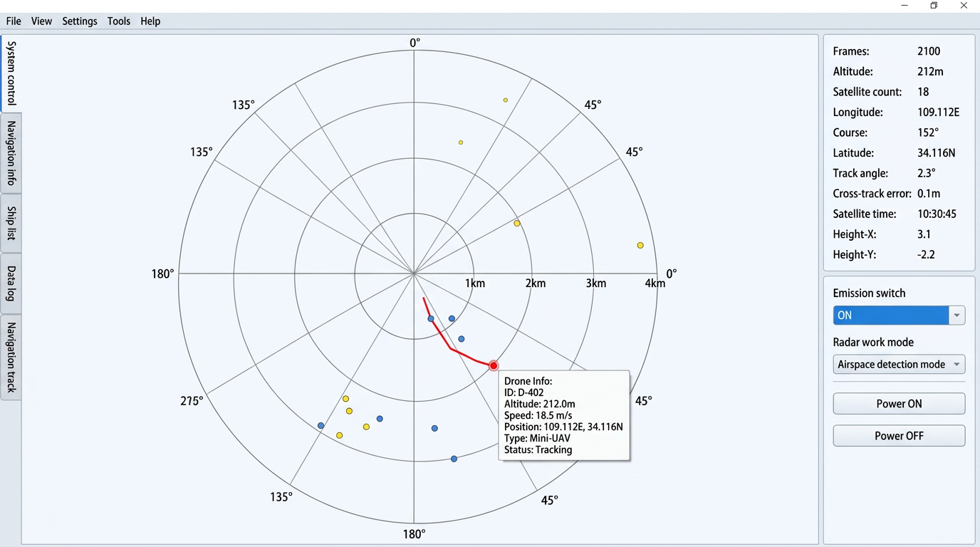Click the Power OFF button
This screenshot has width=980, height=547.
899,436
